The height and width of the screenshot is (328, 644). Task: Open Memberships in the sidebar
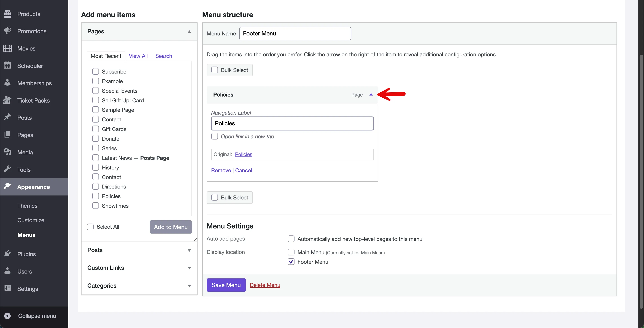coord(34,83)
